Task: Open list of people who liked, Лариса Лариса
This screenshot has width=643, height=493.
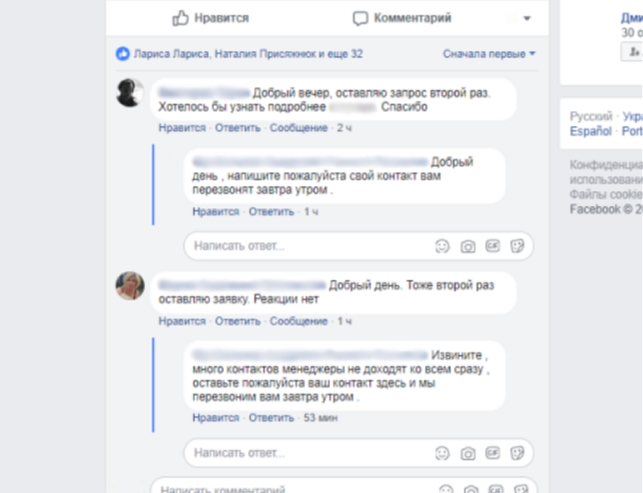Action: click(x=171, y=54)
